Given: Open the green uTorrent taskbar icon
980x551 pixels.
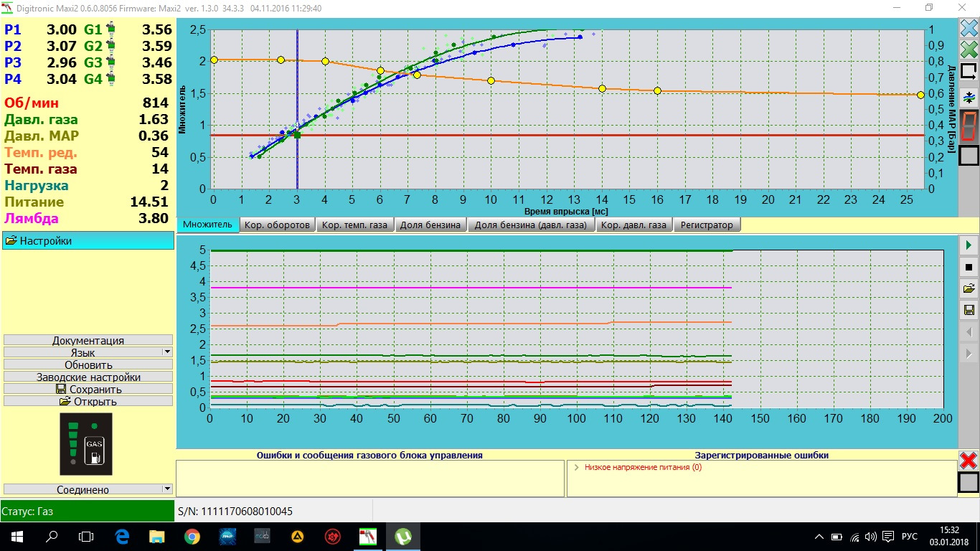Looking at the screenshot, I should click(404, 536).
